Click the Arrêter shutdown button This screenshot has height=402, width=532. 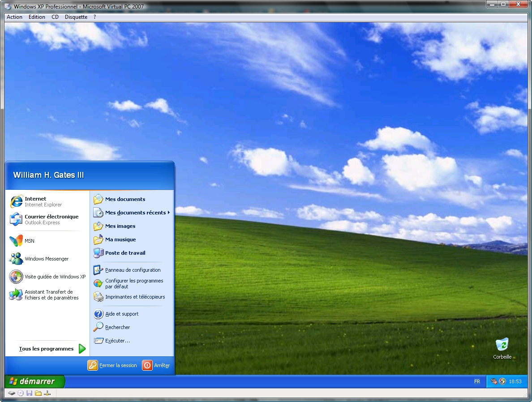click(x=156, y=365)
